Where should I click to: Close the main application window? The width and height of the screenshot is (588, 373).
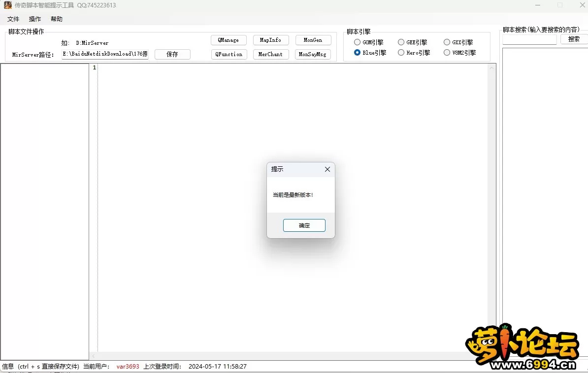coord(582,5)
